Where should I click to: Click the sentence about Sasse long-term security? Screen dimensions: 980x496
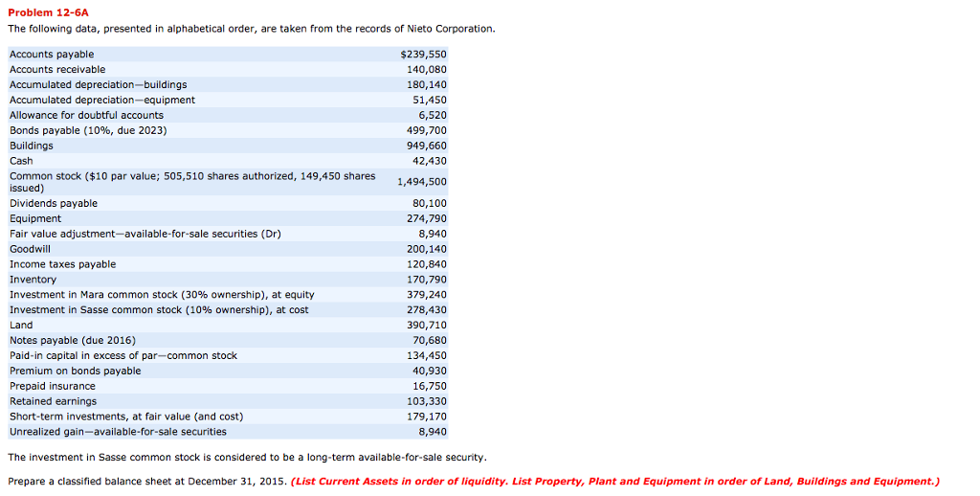coord(248,458)
